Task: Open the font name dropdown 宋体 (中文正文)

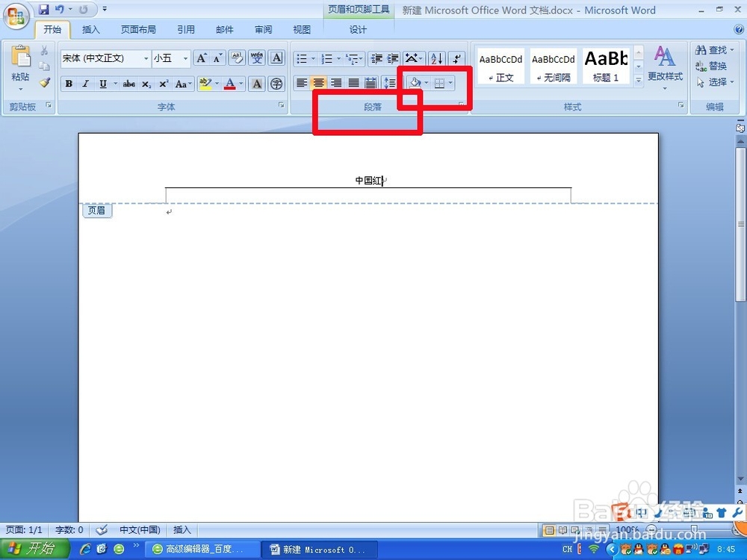Action: pyautogui.click(x=146, y=58)
